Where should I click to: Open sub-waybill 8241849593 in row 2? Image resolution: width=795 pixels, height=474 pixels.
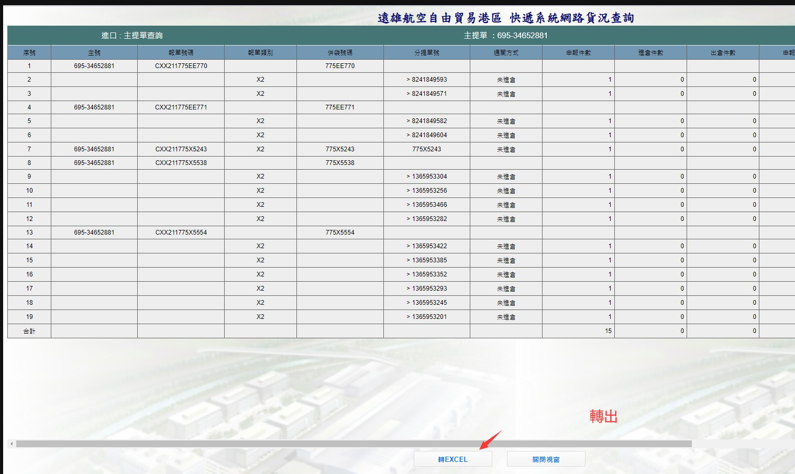point(428,79)
